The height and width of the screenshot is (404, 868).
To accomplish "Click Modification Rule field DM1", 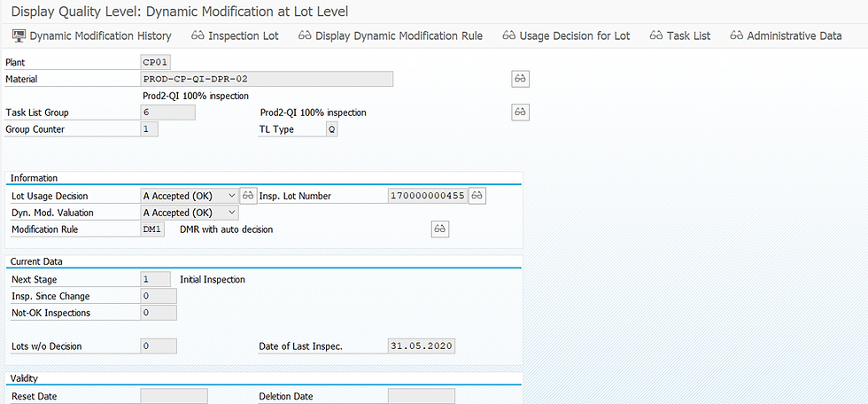I will (152, 229).
